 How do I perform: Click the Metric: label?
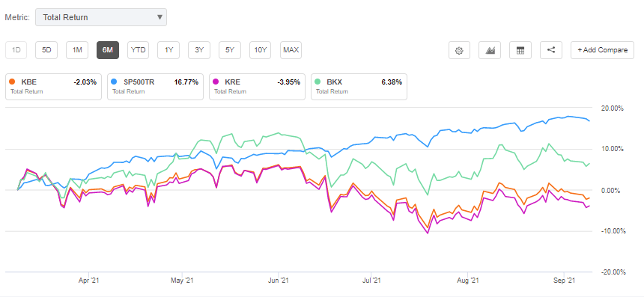tap(16, 17)
